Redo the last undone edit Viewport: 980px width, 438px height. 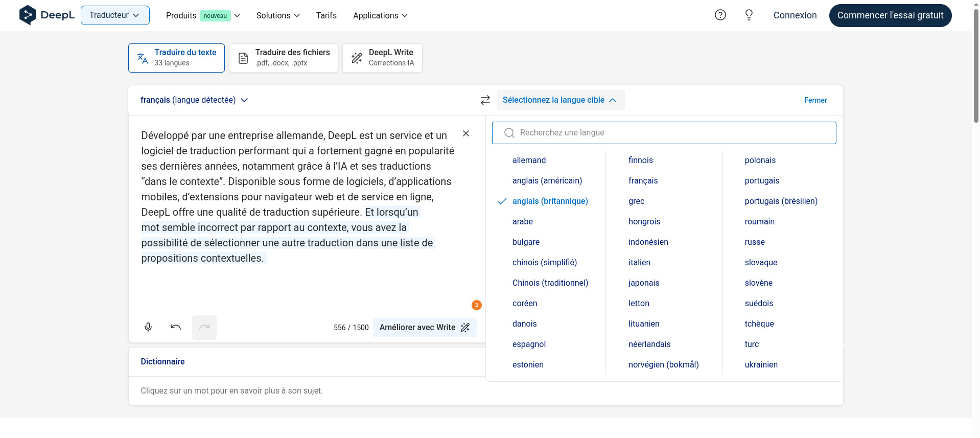pos(204,328)
